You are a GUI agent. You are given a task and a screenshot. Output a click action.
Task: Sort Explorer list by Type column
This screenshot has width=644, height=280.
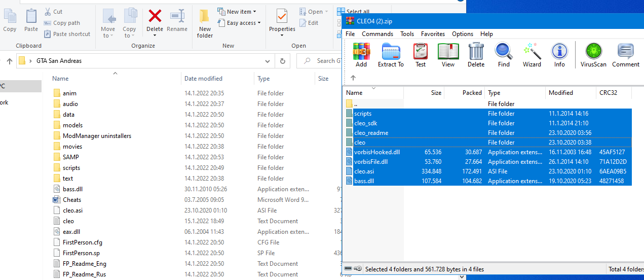coord(284,79)
